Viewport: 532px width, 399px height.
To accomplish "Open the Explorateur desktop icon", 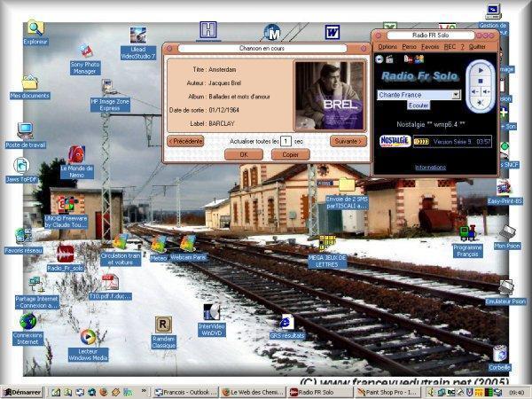I will tap(35, 28).
